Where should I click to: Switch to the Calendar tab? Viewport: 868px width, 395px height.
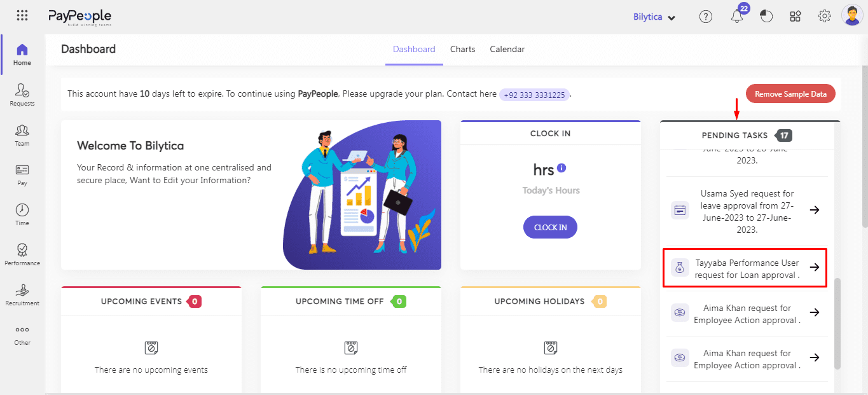point(507,49)
